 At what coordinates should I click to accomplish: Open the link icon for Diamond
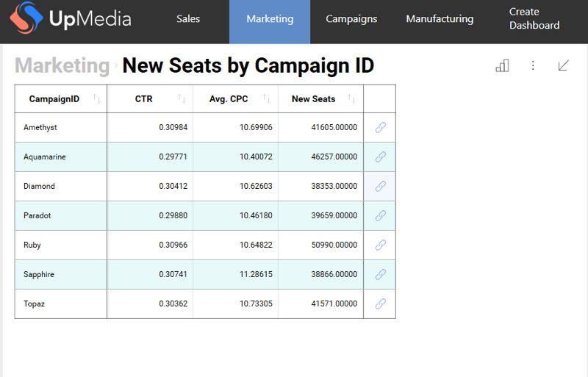(381, 186)
